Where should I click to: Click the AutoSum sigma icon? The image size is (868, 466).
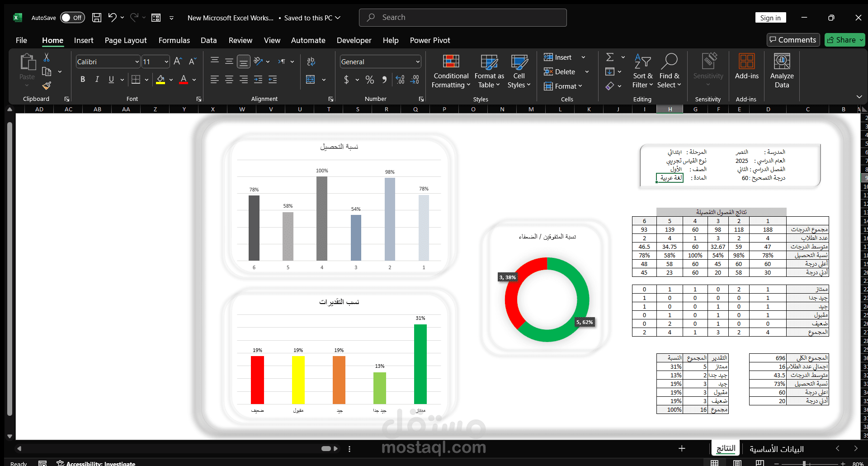click(x=610, y=57)
